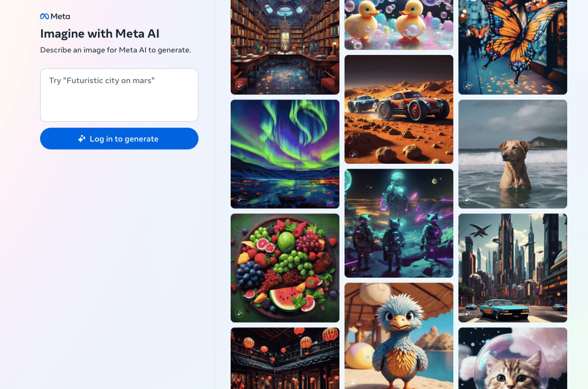Open the kitten in bubble image

[513, 358]
